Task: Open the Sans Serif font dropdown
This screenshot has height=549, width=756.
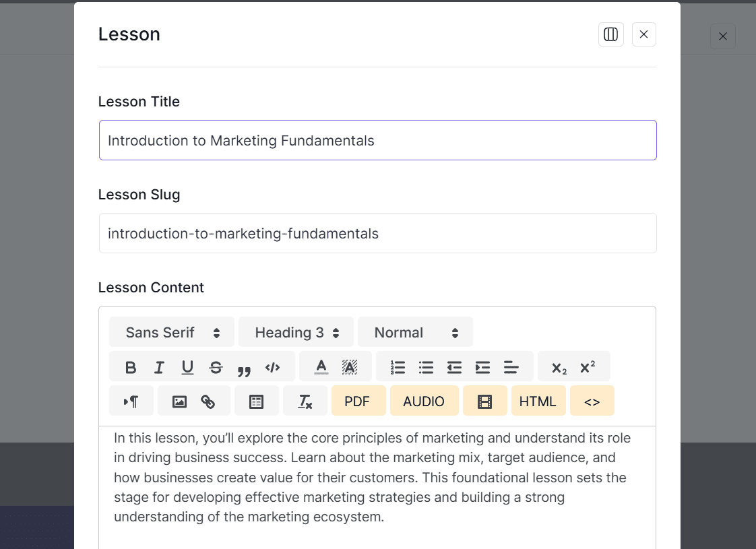Action: tap(171, 331)
